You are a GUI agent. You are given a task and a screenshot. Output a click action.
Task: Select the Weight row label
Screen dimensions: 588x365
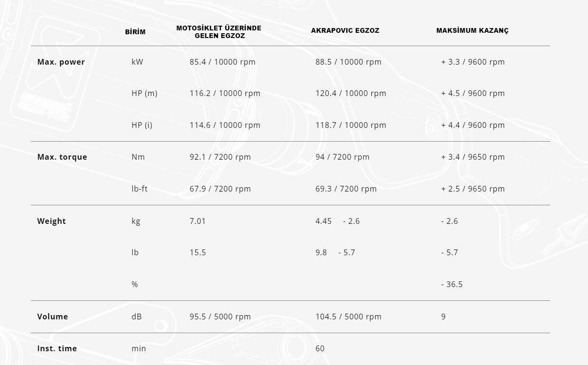click(51, 221)
